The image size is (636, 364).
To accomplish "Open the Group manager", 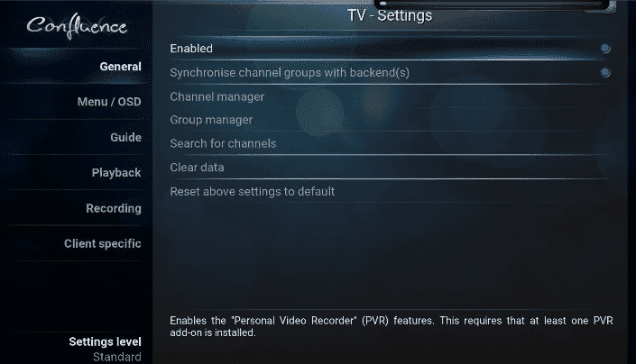I will pos(390,120).
